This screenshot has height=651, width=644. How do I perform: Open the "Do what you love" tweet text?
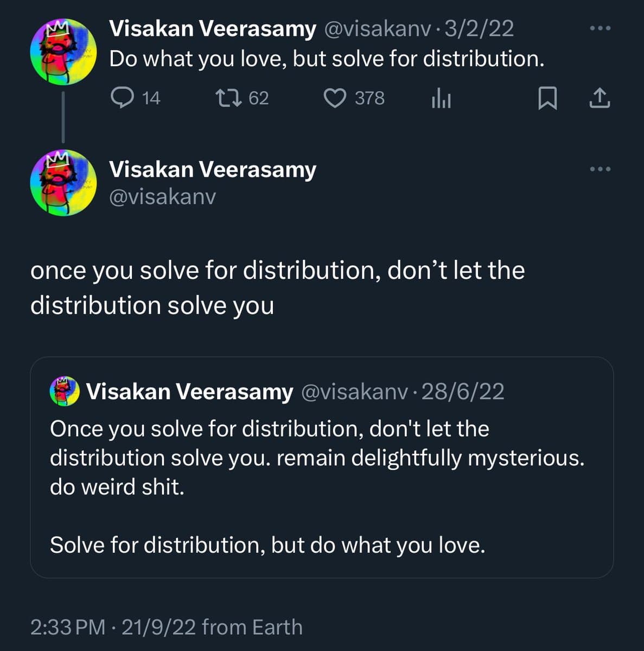click(x=326, y=59)
